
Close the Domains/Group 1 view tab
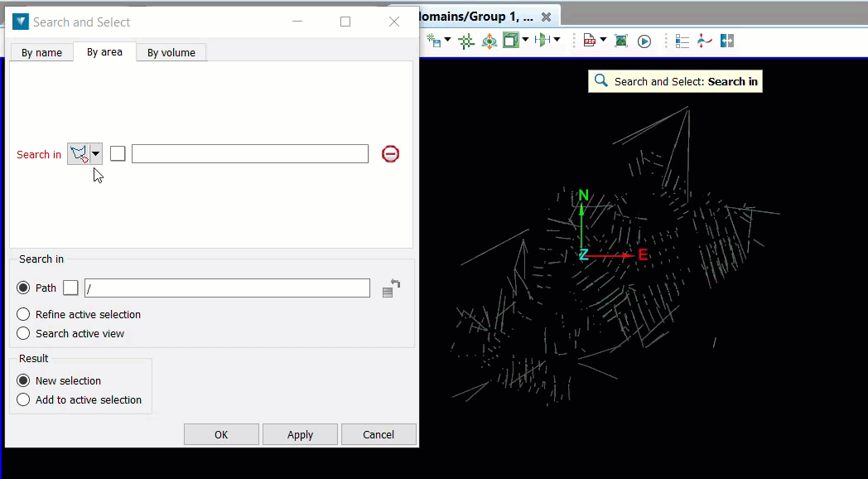click(x=547, y=17)
